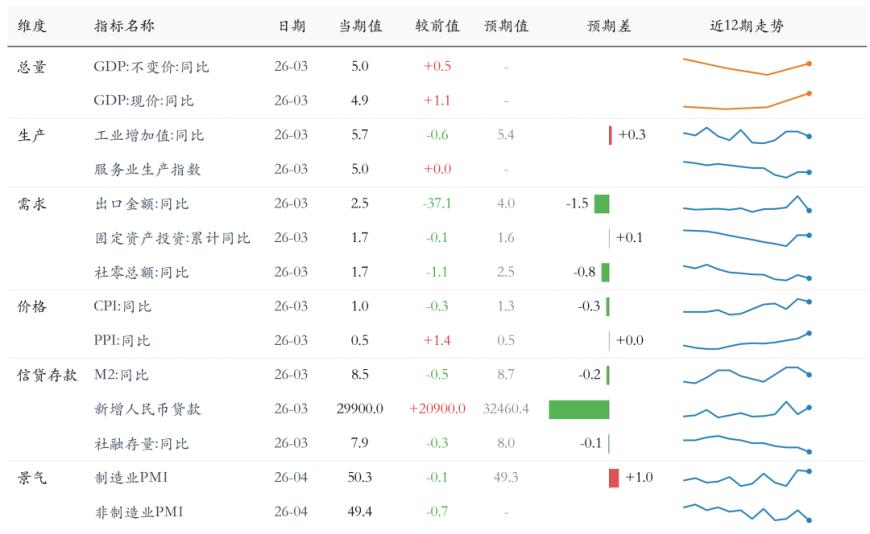Image resolution: width=870 pixels, height=534 pixels.
Task: Open the 出口金额 trend sparkline
Action: coord(747,204)
